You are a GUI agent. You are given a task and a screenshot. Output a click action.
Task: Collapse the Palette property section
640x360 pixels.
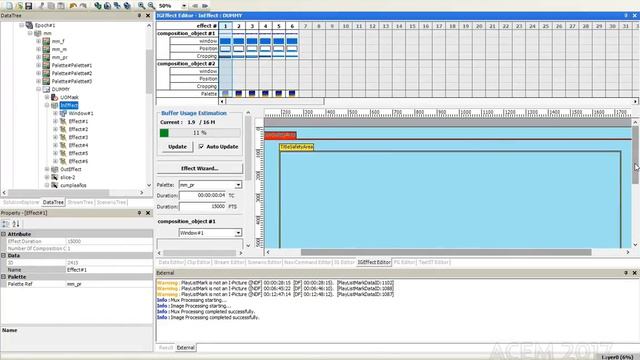(4, 277)
